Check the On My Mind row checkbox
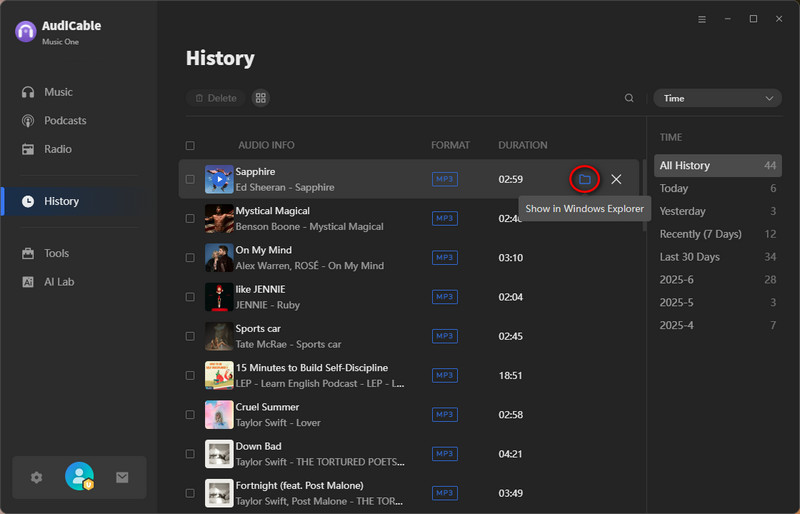Screen dimensions: 800x514 pos(190,258)
